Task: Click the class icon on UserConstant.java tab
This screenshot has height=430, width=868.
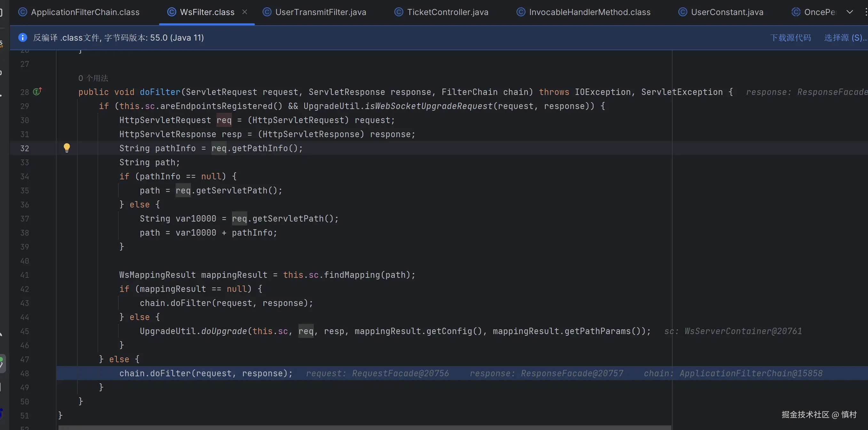Action: 682,12
